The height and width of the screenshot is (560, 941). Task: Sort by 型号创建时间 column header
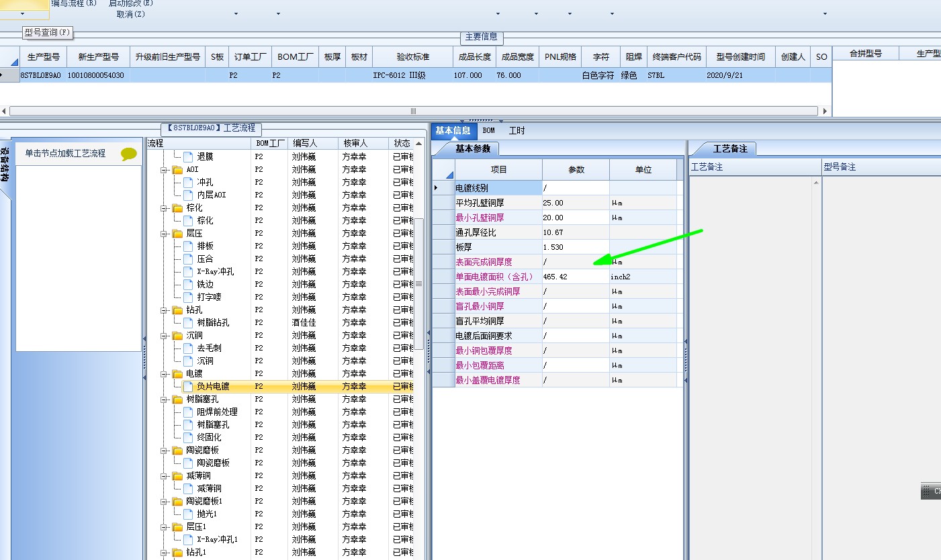(741, 57)
